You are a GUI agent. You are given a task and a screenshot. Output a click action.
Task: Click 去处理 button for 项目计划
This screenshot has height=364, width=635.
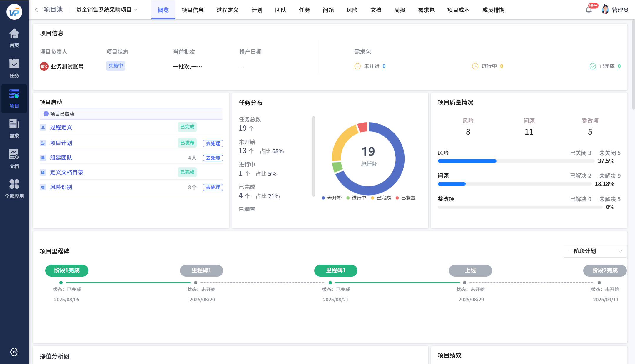tap(213, 143)
